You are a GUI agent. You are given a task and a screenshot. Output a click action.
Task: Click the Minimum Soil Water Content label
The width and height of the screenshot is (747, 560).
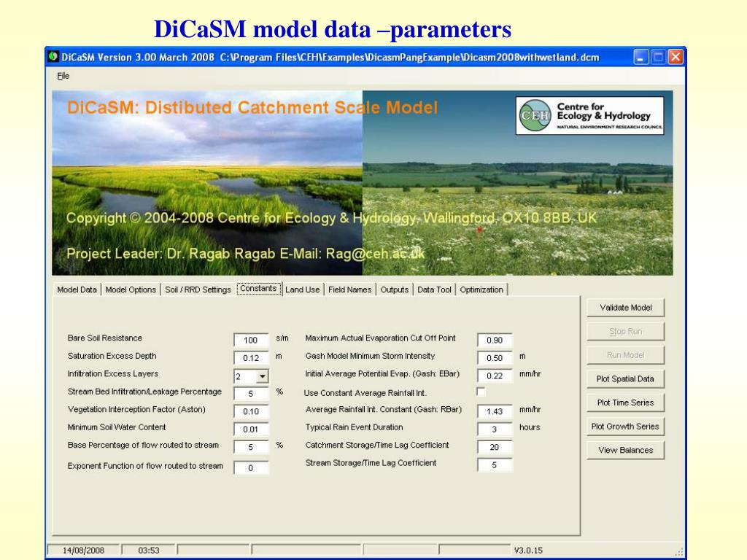pyautogui.click(x=117, y=427)
